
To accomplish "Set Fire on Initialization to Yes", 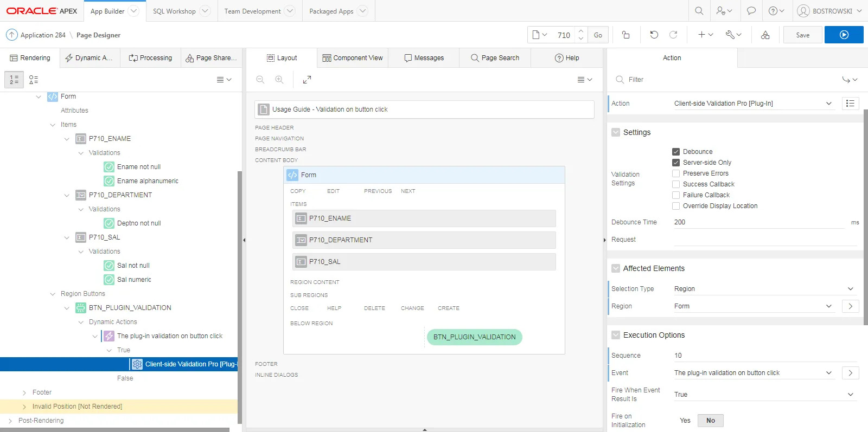I will [x=685, y=421].
